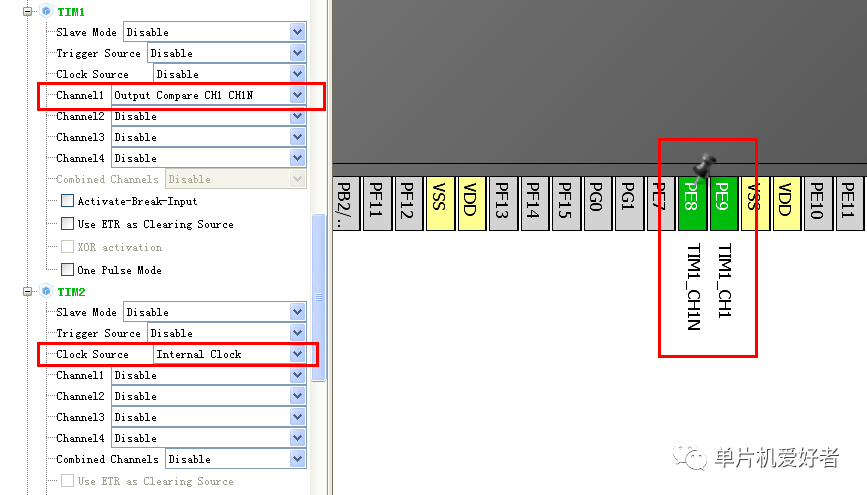Open TIM1 Clock Source dropdown
Viewport: 867px width, 495px height.
point(229,74)
